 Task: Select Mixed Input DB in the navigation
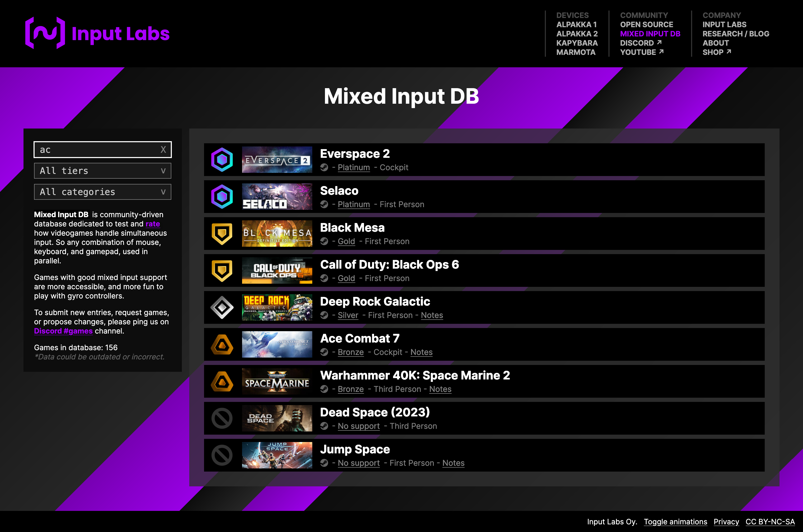coord(650,34)
